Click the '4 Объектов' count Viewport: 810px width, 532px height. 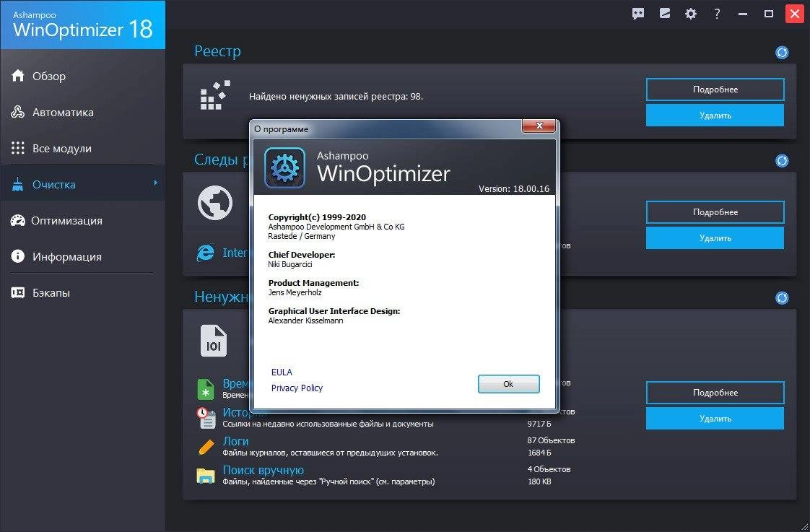[549, 469]
